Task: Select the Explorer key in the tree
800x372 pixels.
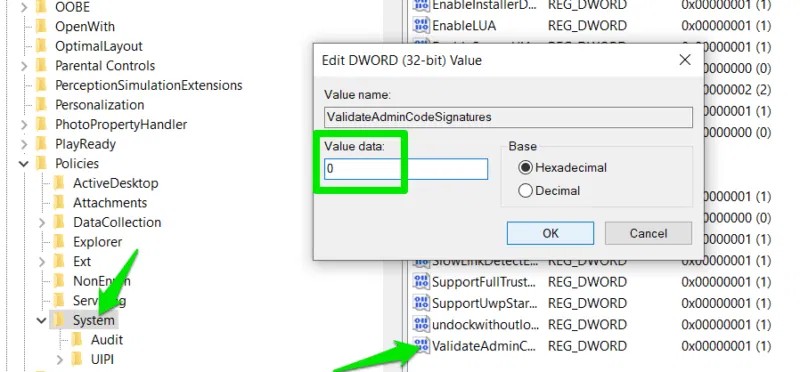Action: coord(97,242)
